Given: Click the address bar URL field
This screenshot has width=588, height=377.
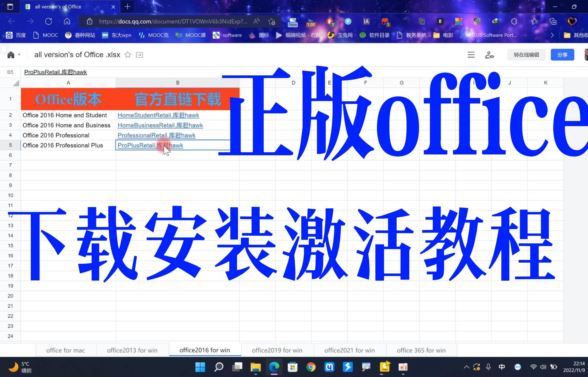Looking at the screenshot, I should pos(173,21).
